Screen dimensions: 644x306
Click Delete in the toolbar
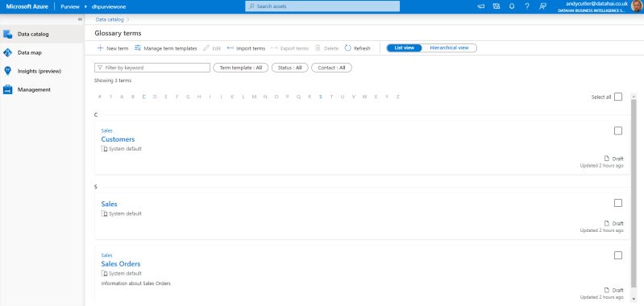326,48
